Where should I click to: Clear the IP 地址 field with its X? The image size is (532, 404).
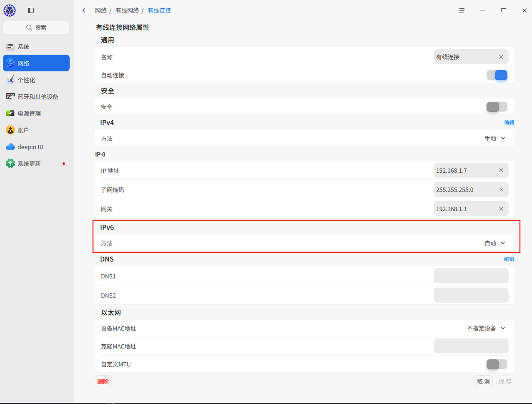pos(501,170)
